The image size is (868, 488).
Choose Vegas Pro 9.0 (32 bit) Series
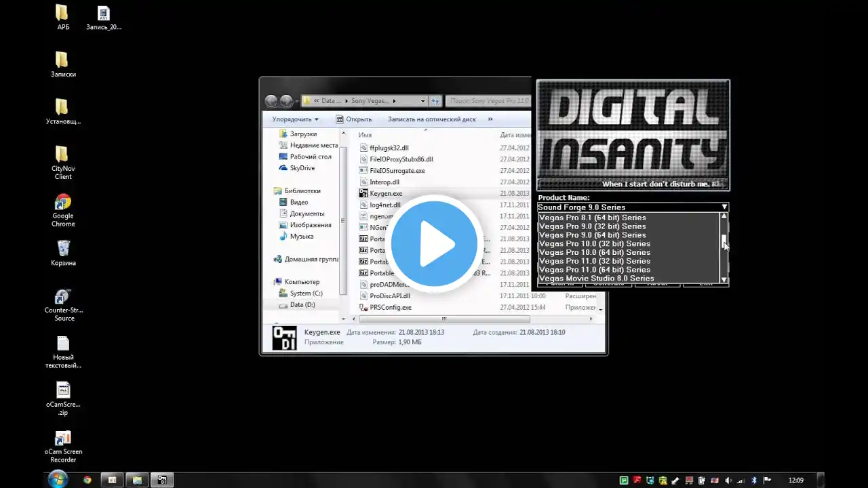coord(628,226)
